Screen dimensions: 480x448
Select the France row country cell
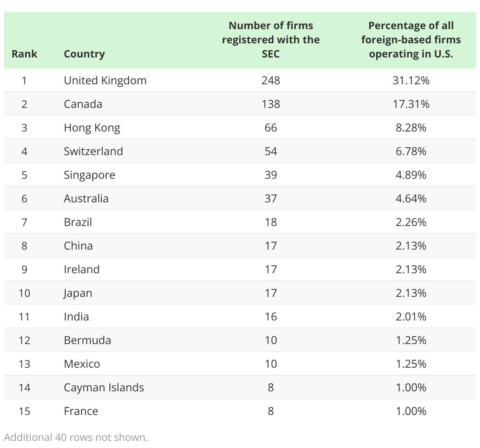(81, 411)
